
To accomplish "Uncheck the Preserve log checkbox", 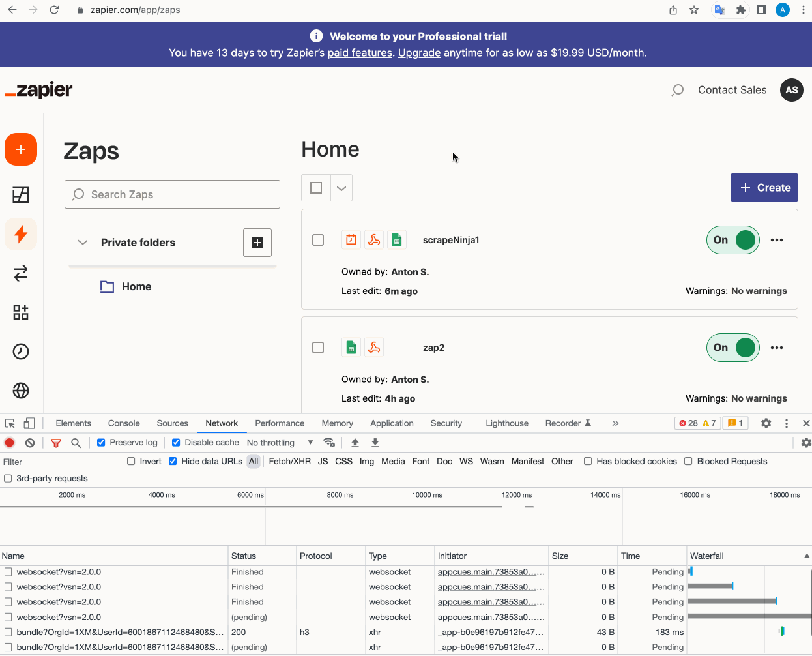I will point(101,443).
